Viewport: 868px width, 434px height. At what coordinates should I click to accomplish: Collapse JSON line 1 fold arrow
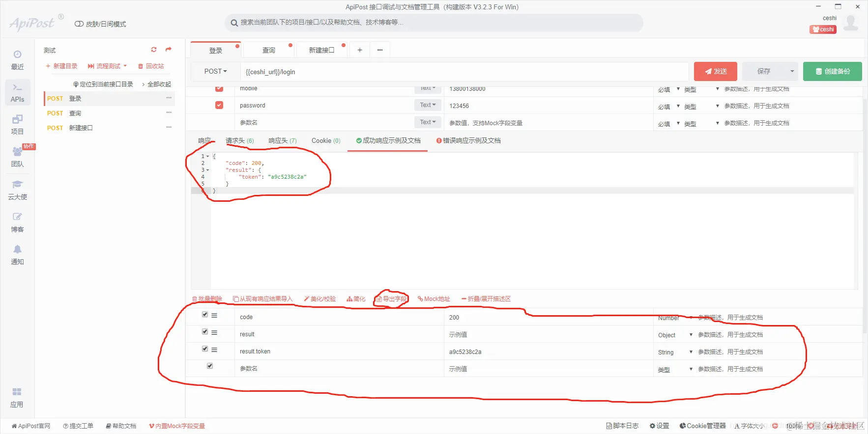pyautogui.click(x=207, y=157)
